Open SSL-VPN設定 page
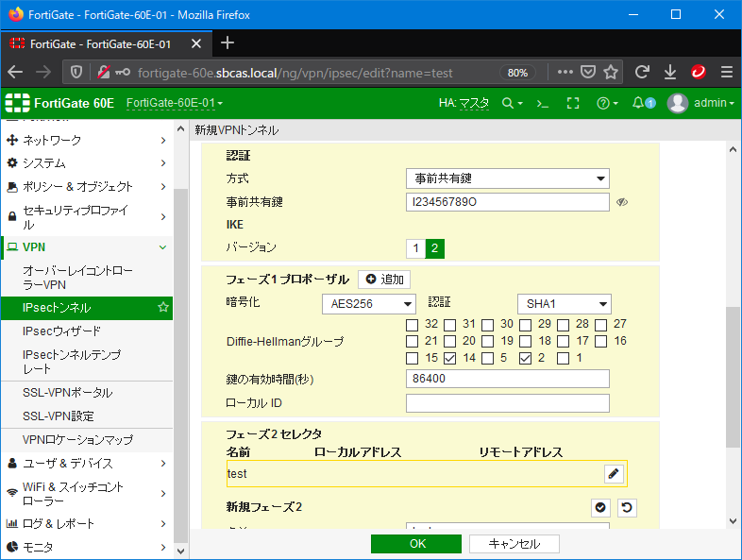 click(87, 416)
